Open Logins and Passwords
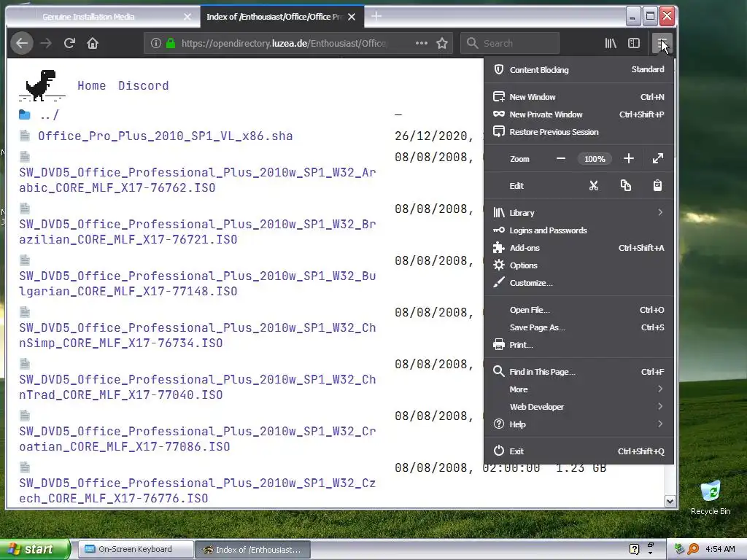This screenshot has width=747, height=560. [578, 230]
